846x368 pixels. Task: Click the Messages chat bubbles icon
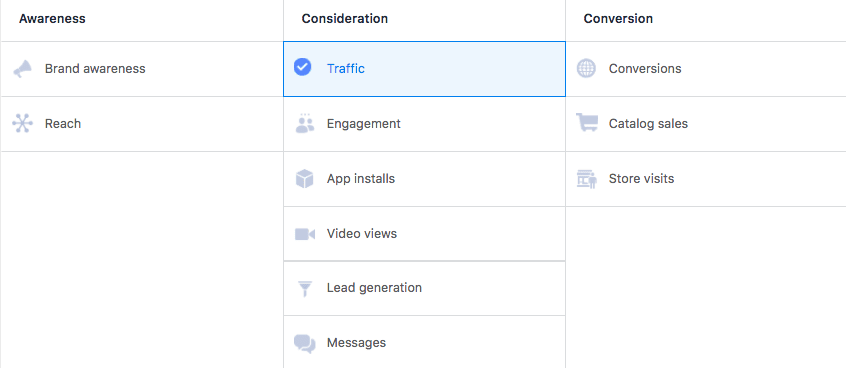(x=305, y=343)
